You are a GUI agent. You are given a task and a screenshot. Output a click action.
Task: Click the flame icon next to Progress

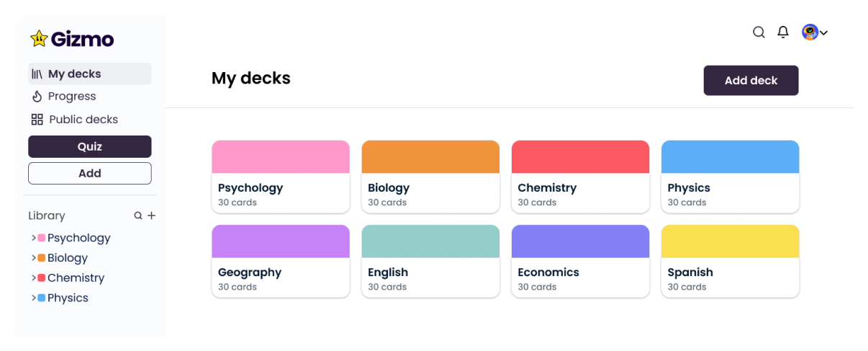37,97
